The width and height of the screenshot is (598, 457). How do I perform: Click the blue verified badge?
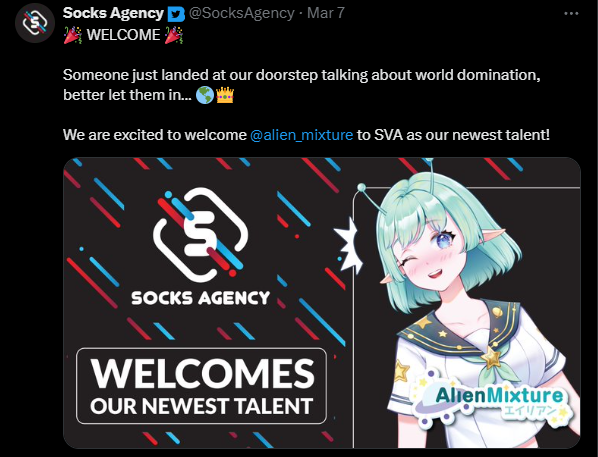177,14
